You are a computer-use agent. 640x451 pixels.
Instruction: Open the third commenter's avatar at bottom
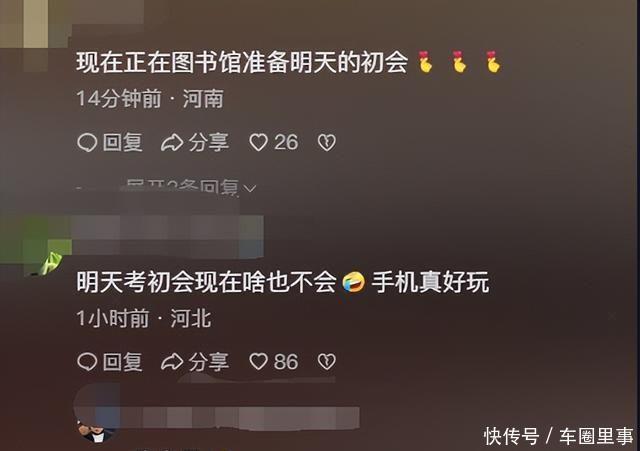[96, 433]
